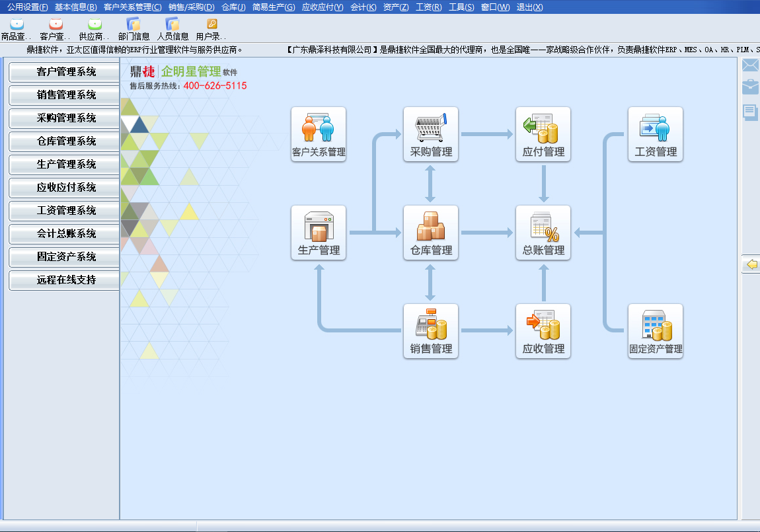760x532 pixels.
Task: Select 客户管理系统 in the left sidebar
Action: (65, 72)
